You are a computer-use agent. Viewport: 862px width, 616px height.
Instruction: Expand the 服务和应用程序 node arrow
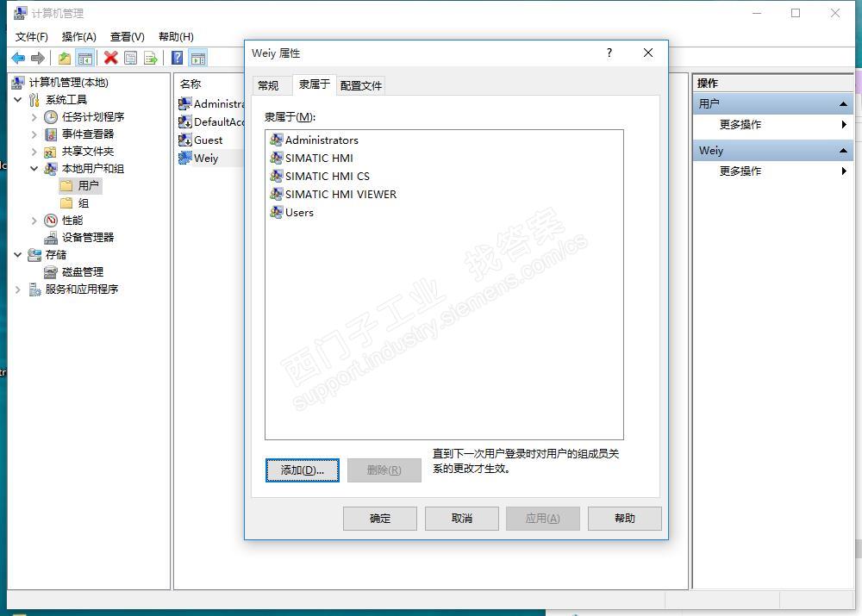[x=17, y=289]
